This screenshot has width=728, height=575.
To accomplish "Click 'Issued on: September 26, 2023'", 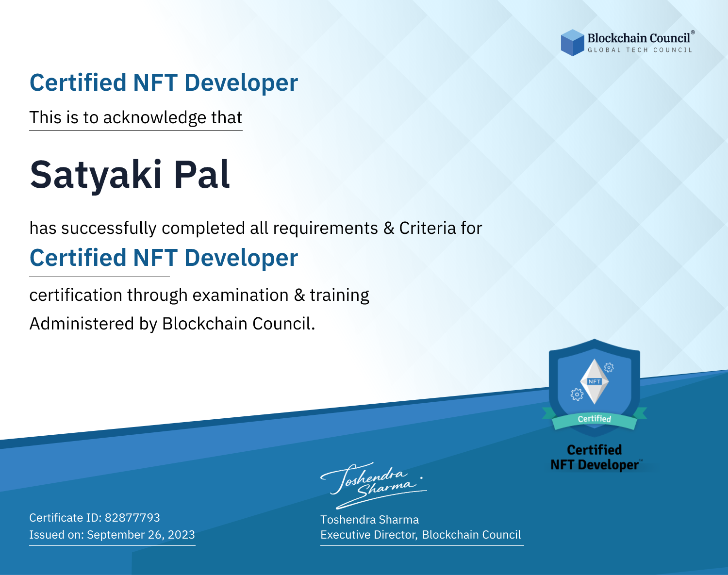I will (x=112, y=535).
